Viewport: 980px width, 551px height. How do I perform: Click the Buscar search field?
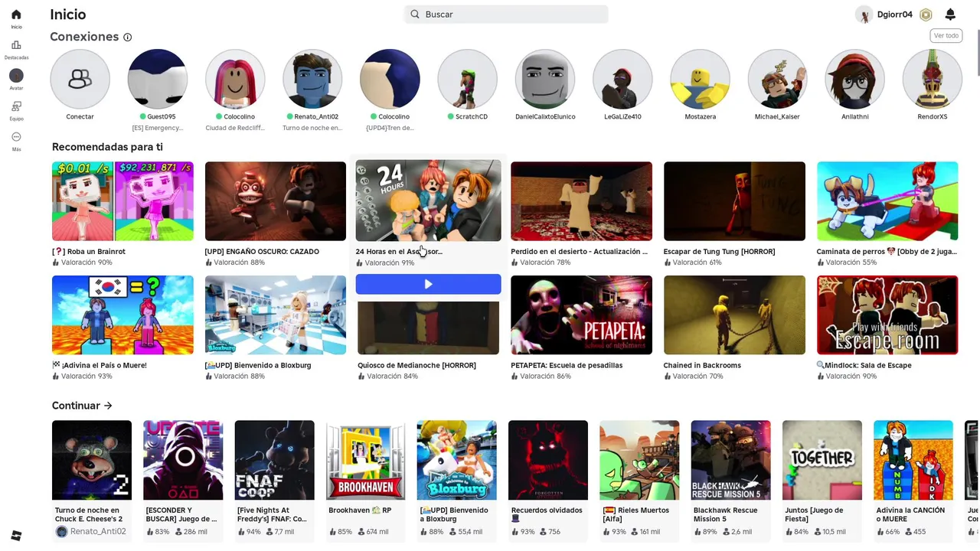click(x=506, y=14)
